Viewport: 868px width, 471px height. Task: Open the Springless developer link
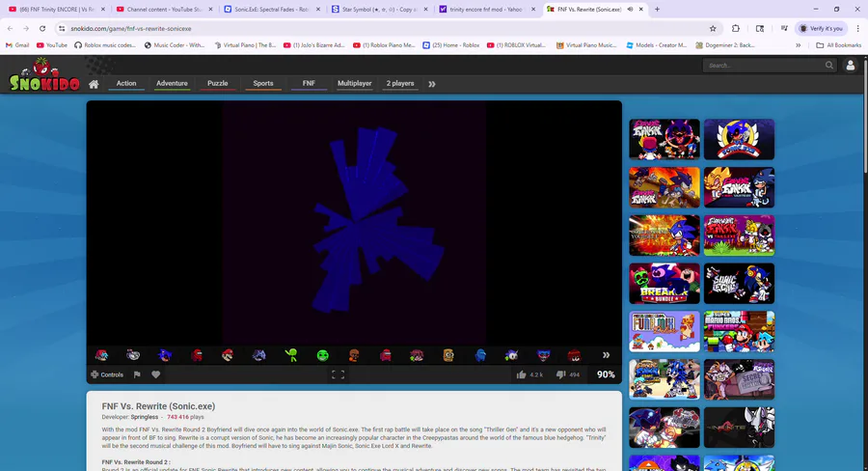[145, 417]
